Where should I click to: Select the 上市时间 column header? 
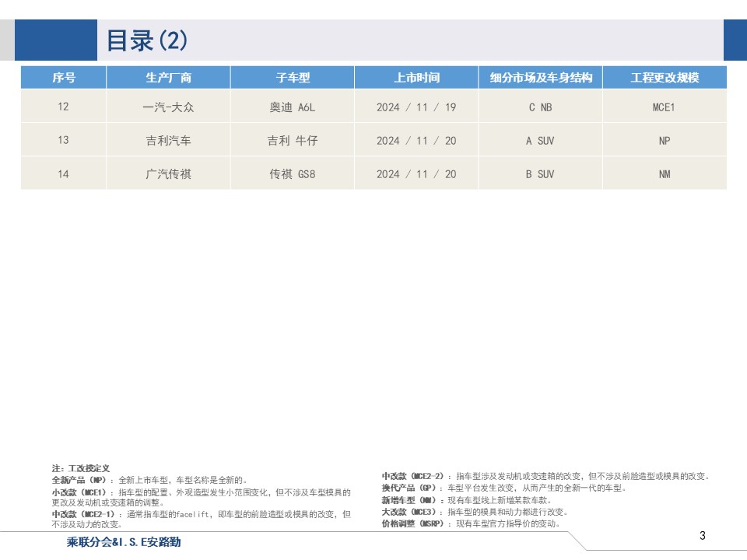click(x=416, y=77)
